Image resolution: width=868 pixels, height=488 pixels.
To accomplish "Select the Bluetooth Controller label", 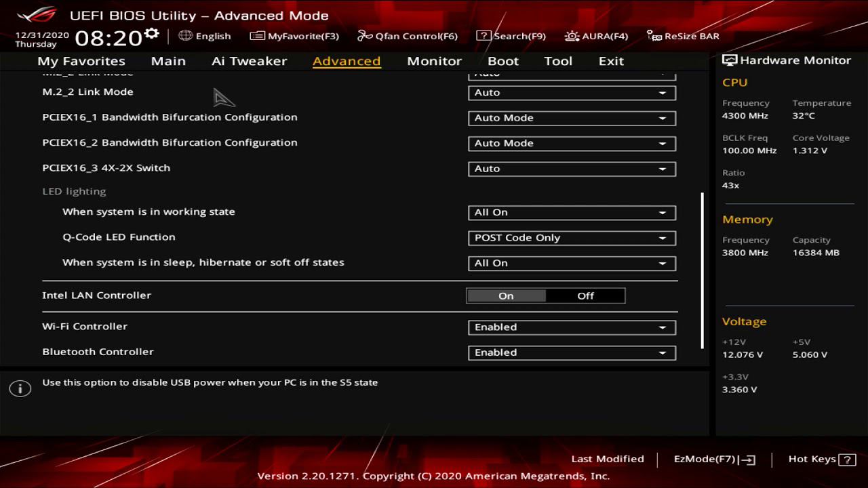I will (x=98, y=352).
